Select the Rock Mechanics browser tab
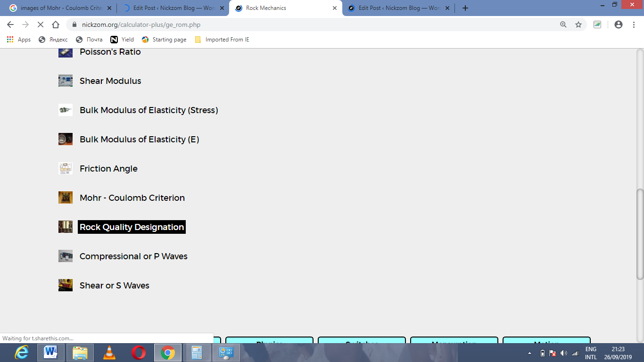The width and height of the screenshot is (644, 362). coord(286,8)
